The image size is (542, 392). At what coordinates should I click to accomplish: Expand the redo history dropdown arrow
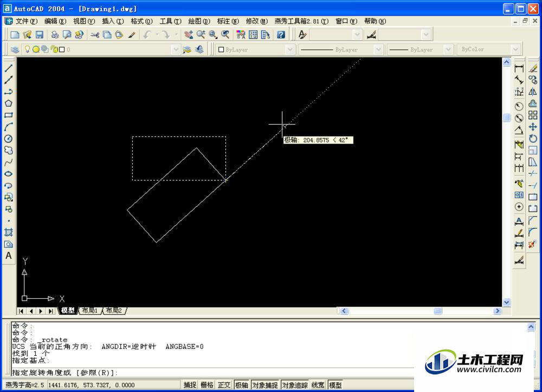[176, 35]
